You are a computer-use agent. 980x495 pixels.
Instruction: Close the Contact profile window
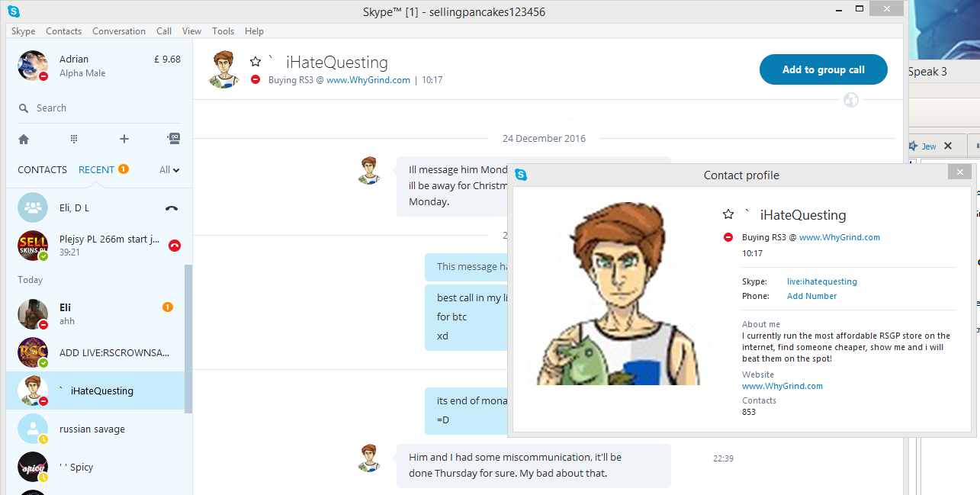pos(959,172)
